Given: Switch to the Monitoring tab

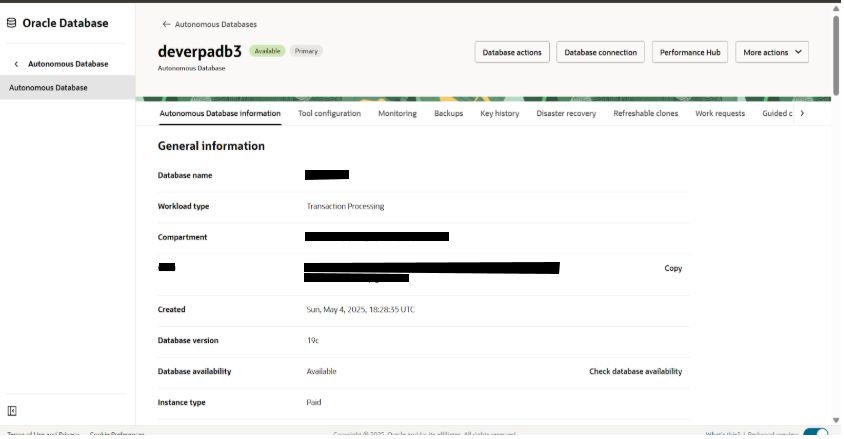Looking at the screenshot, I should pyautogui.click(x=397, y=114).
